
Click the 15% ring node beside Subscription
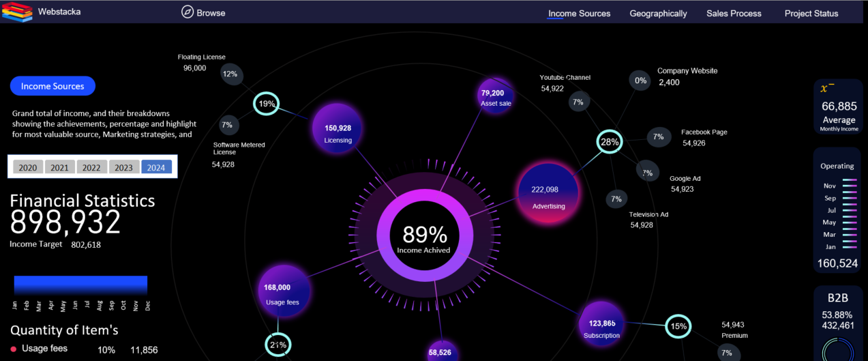(x=678, y=326)
